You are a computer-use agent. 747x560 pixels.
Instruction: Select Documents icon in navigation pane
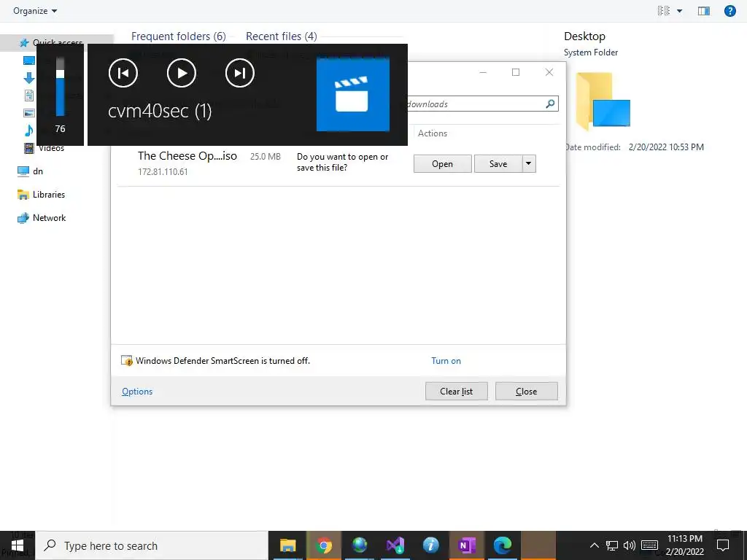pos(29,96)
